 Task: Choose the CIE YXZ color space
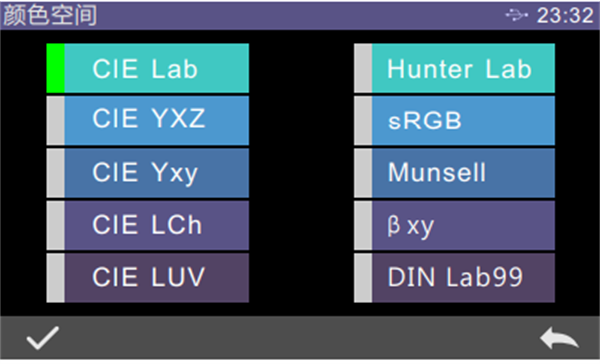[148, 121]
